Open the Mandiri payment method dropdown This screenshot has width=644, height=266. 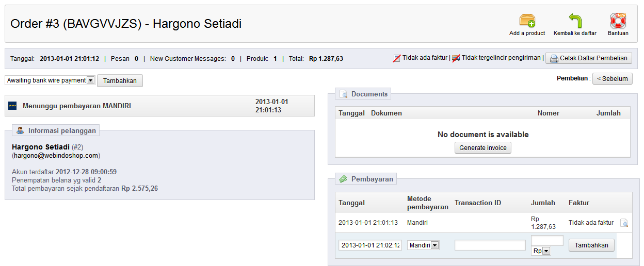pos(423,245)
